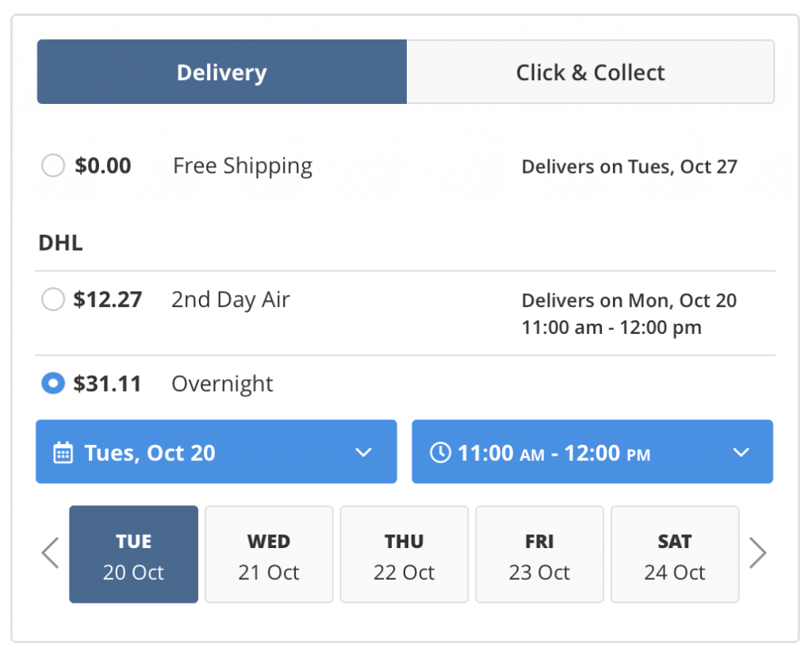Pick WED 21 Oct date tile
The image size is (812, 652).
(x=269, y=554)
